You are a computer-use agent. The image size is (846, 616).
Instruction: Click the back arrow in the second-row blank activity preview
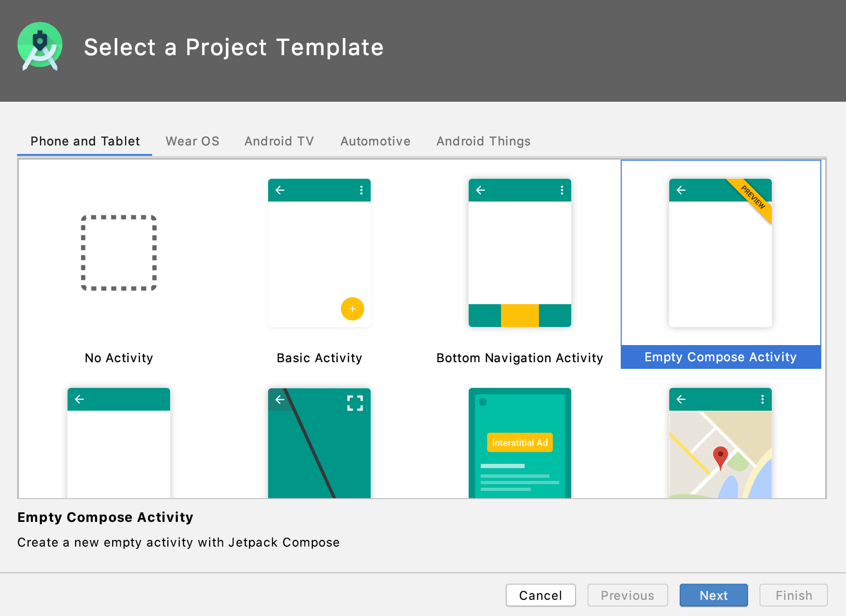[79, 399]
